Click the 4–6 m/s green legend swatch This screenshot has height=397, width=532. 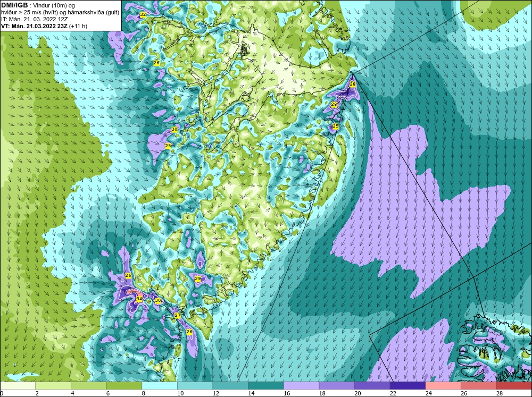coord(88,386)
